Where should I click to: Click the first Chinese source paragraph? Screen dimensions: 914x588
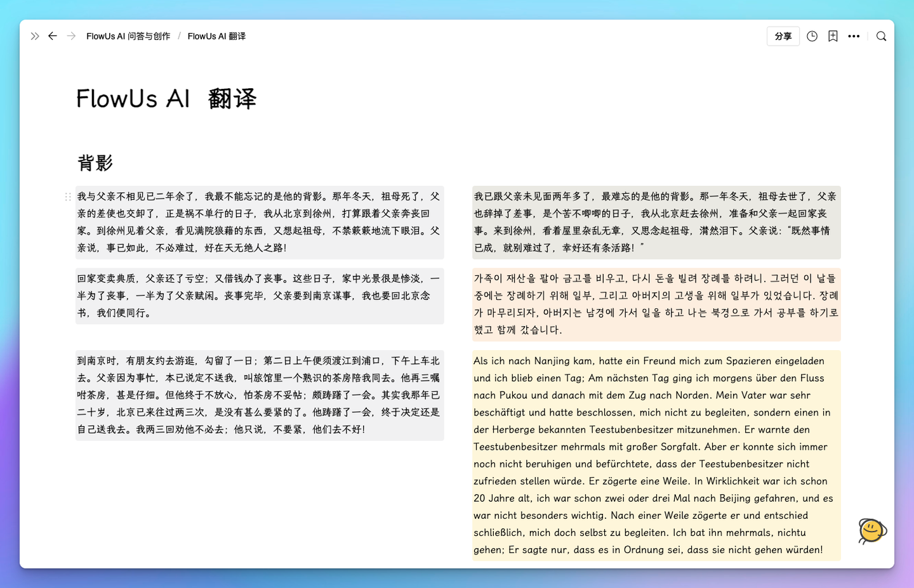259,223
